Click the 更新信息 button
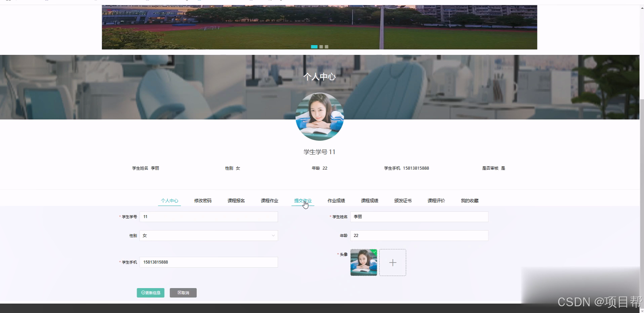The height and width of the screenshot is (313, 644). [x=151, y=293]
